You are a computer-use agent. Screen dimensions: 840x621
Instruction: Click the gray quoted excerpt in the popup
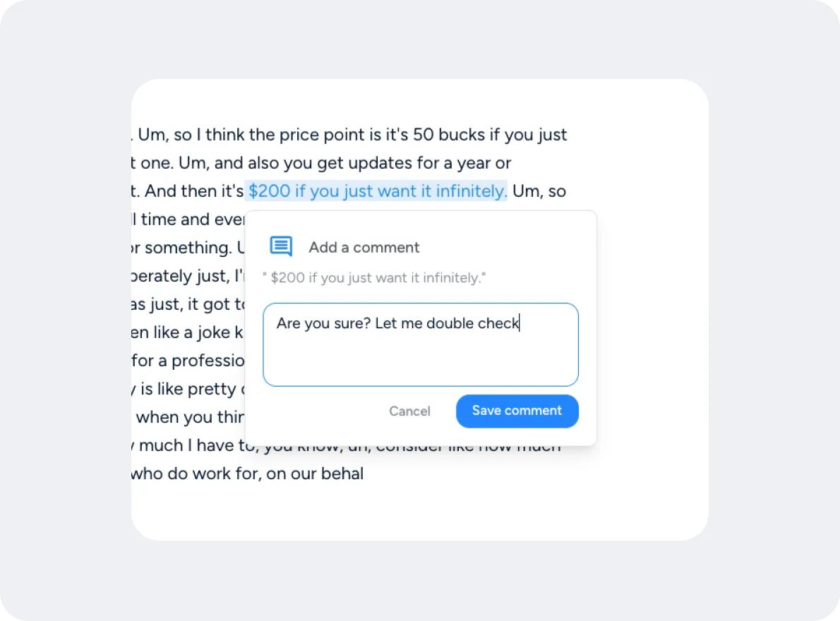point(373,278)
